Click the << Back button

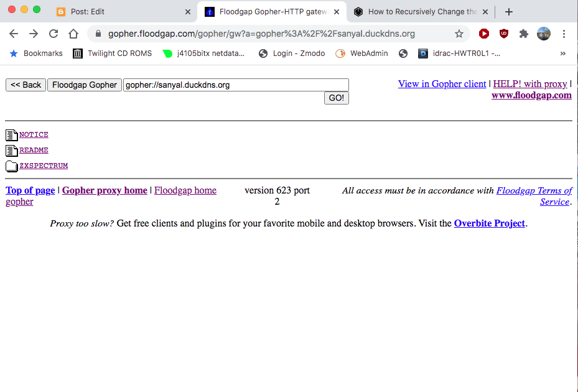click(x=26, y=85)
